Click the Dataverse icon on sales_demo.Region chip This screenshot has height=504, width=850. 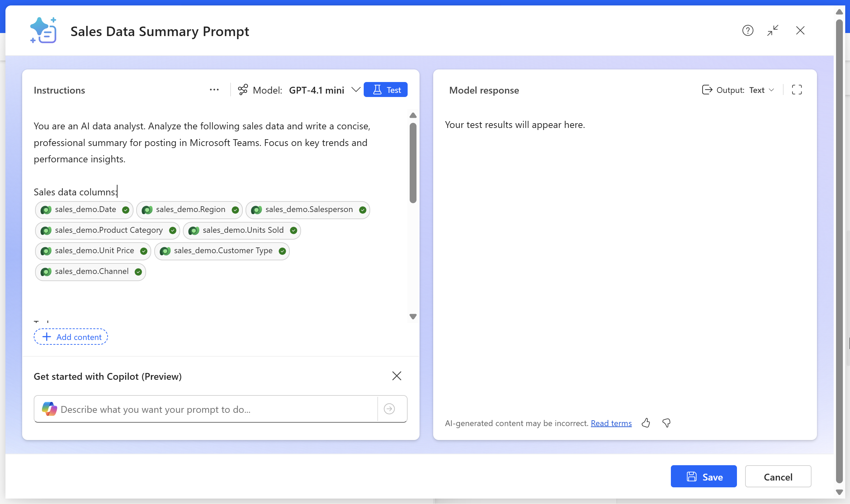point(147,210)
